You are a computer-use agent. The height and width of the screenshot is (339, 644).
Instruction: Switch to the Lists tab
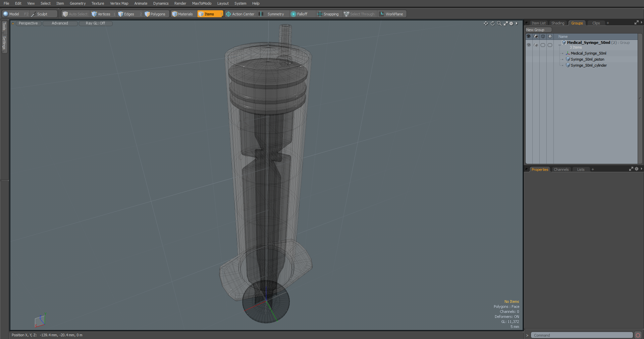(x=581, y=169)
